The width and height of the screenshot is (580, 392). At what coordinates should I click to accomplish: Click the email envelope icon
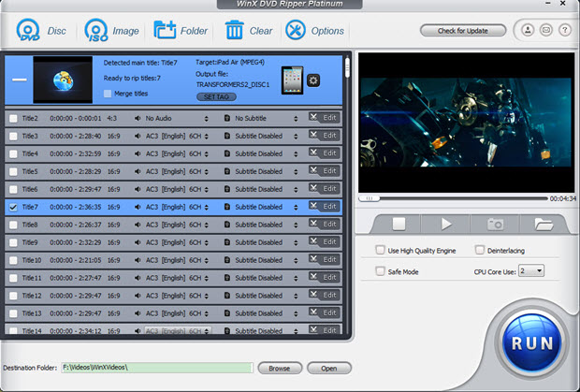pos(546,30)
